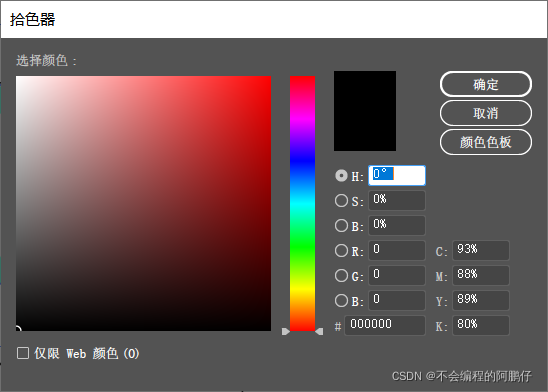
Task: Click the G green value field
Action: 397,275
